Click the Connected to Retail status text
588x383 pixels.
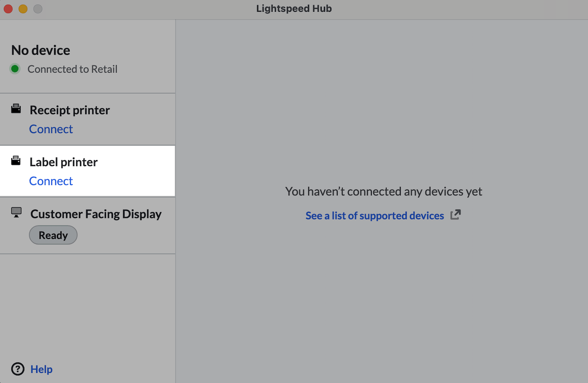click(x=73, y=69)
